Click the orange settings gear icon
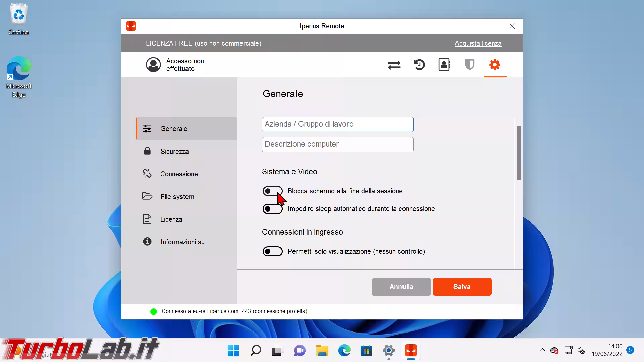644x362 pixels. click(x=495, y=65)
